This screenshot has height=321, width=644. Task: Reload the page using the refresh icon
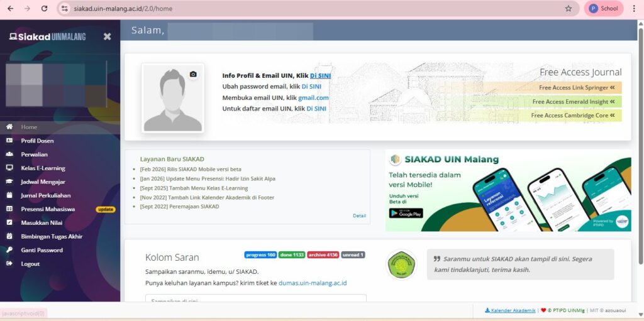click(x=44, y=9)
